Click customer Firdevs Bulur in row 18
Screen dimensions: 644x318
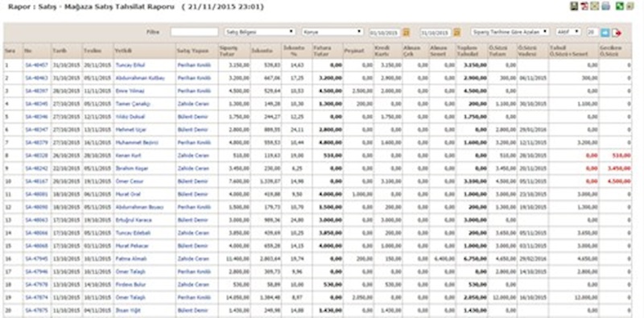[x=130, y=285]
